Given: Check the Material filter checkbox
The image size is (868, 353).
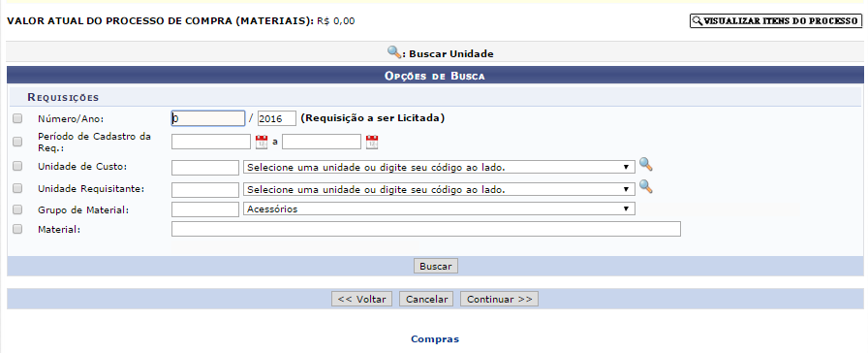Looking at the screenshot, I should 17,230.
